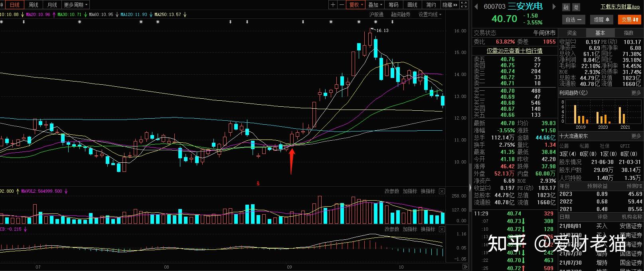Click the MACD value arrow indicator
Image resolution: width=644 pixels, height=271 pixels.
[25, 229]
